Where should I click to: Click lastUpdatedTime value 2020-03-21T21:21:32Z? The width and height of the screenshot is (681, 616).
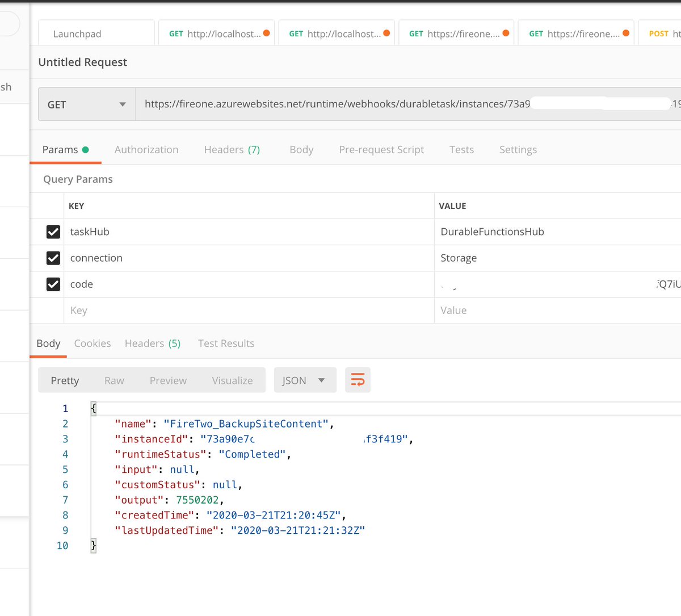tap(298, 530)
